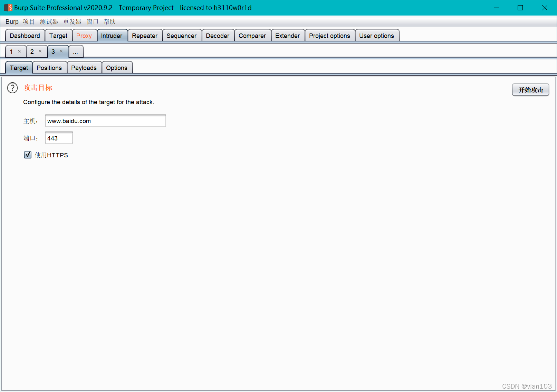Switch to the Positions sub-tab
557x392 pixels.
click(x=49, y=68)
